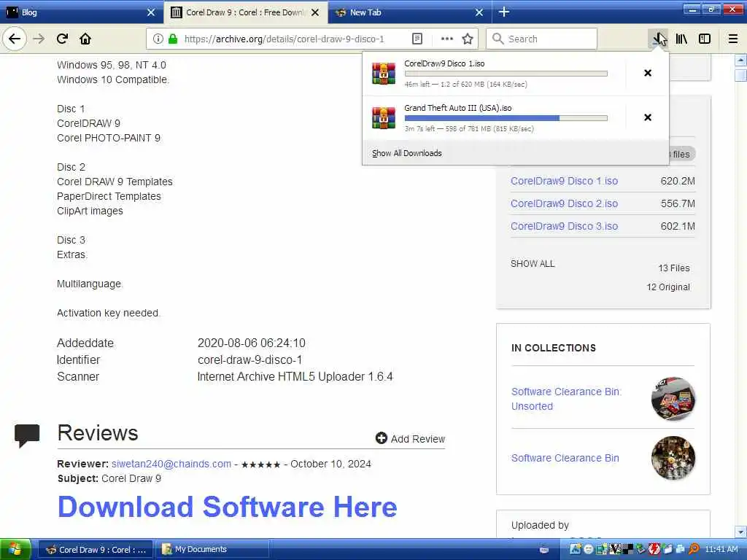Click the IN COLLECTIONS heading
This screenshot has width=747, height=560.
554,348
